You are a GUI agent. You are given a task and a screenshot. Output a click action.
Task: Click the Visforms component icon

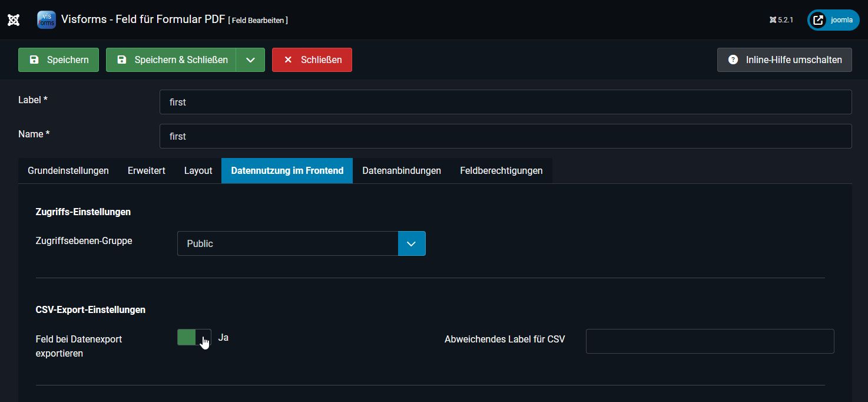click(46, 20)
